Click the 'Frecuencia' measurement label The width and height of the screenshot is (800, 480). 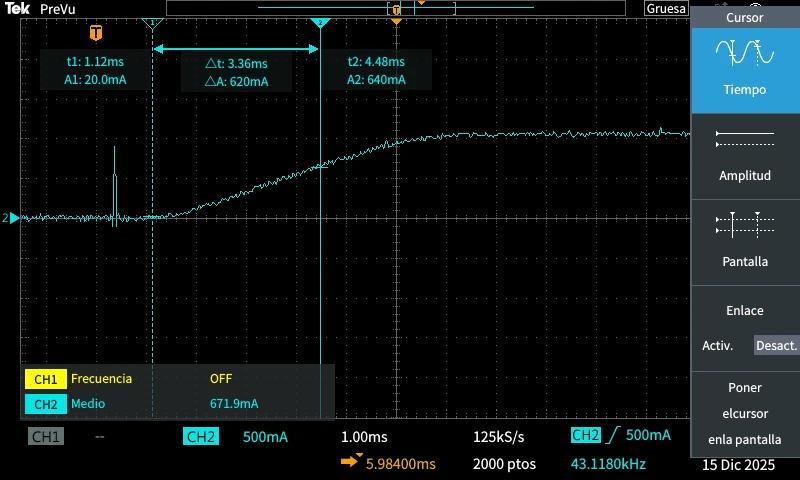pos(102,378)
